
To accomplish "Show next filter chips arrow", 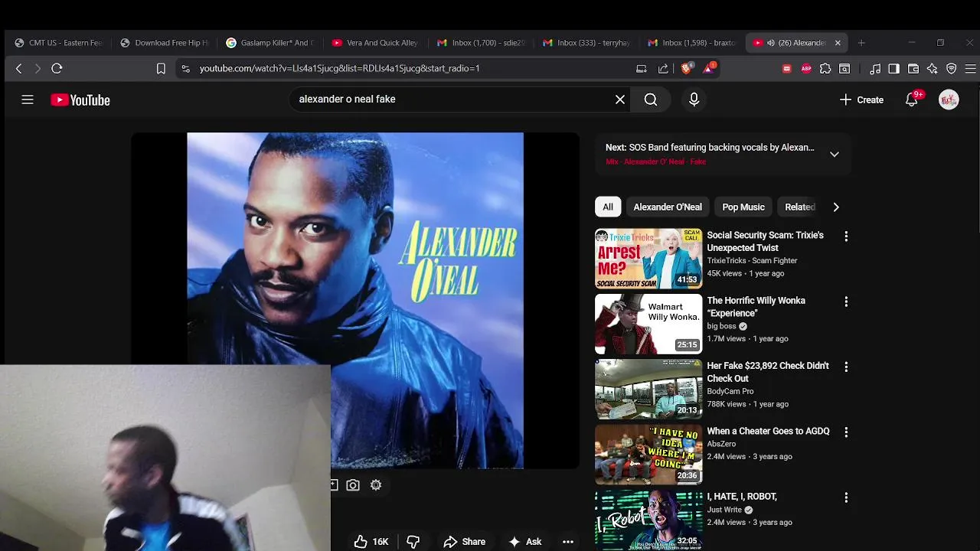I will point(836,207).
